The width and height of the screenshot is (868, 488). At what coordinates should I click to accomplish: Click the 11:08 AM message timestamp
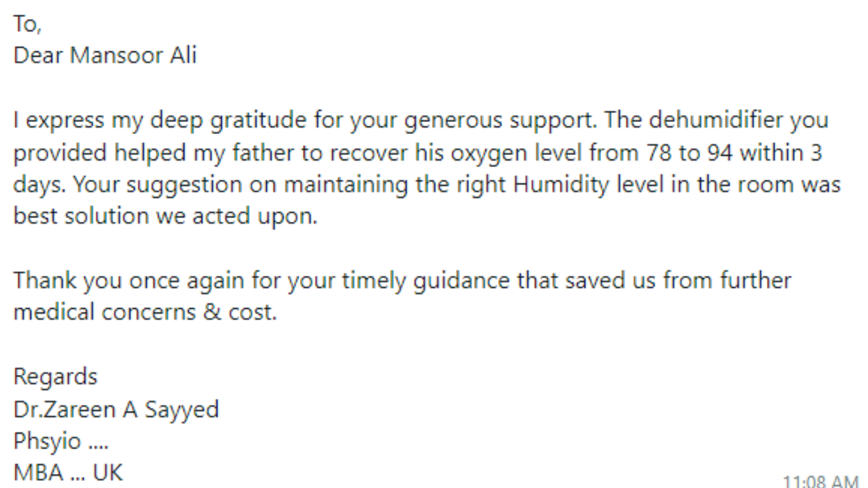coord(820,481)
